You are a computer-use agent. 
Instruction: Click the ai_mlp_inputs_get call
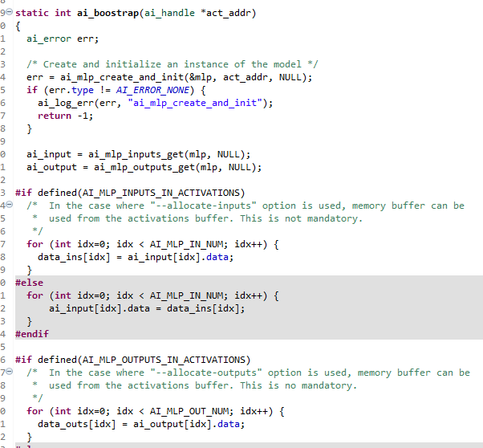(136, 154)
